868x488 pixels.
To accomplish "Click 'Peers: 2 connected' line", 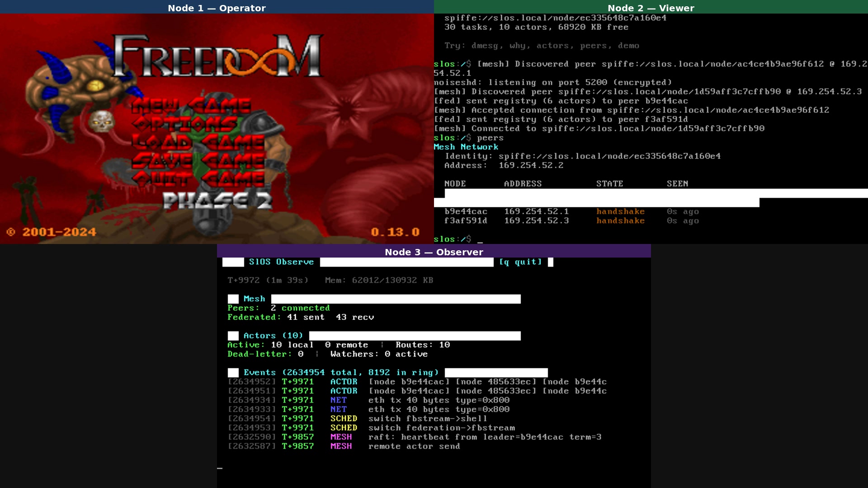I will pos(278,308).
